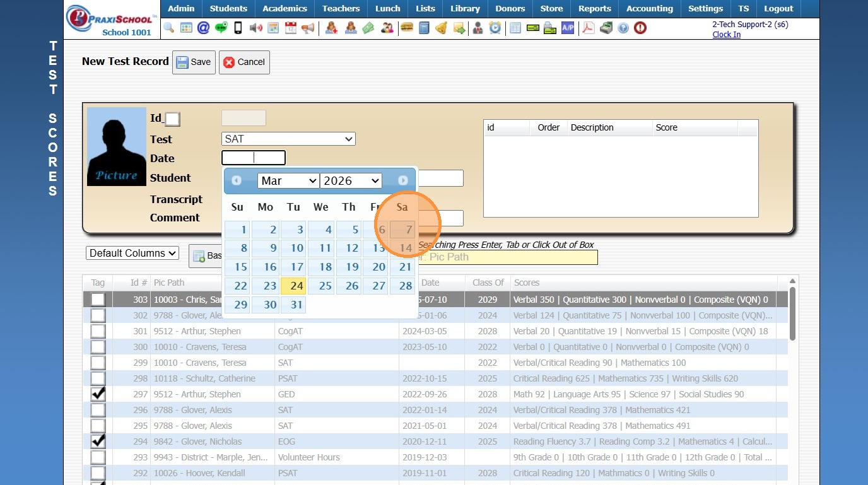Click the row '10026 - Hoover, Kendall'

(435, 473)
